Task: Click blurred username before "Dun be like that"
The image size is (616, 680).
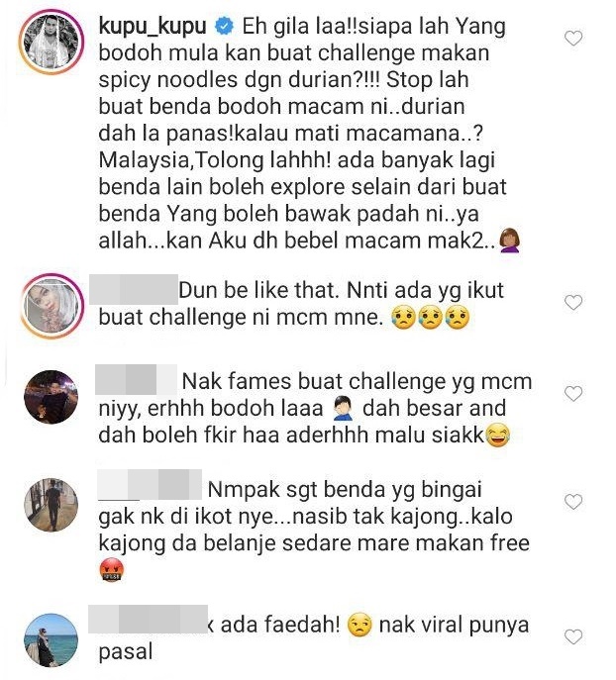Action: [x=134, y=289]
